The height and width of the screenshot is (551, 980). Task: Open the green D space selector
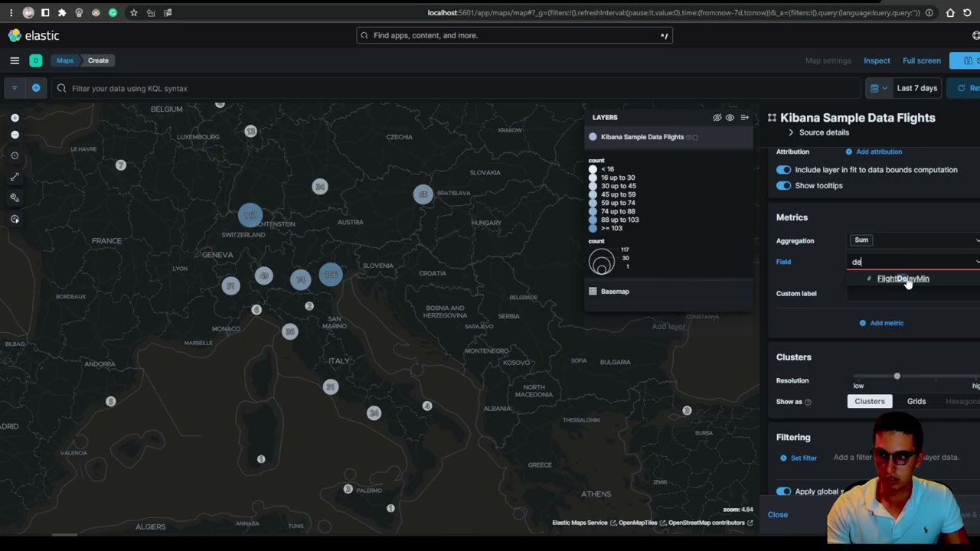tap(36, 60)
